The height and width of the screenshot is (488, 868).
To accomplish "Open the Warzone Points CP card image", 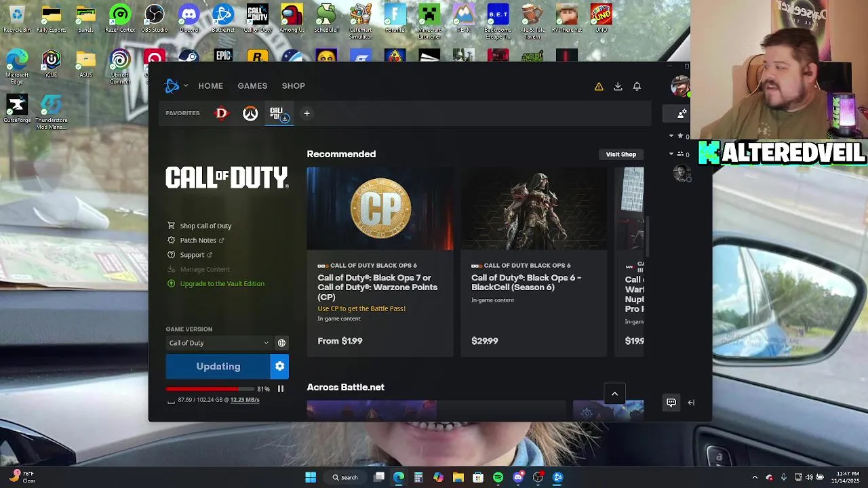I will point(380,209).
